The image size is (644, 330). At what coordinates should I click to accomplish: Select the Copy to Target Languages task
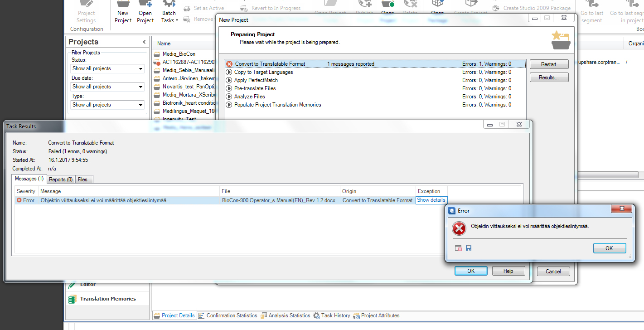pyautogui.click(x=375, y=72)
